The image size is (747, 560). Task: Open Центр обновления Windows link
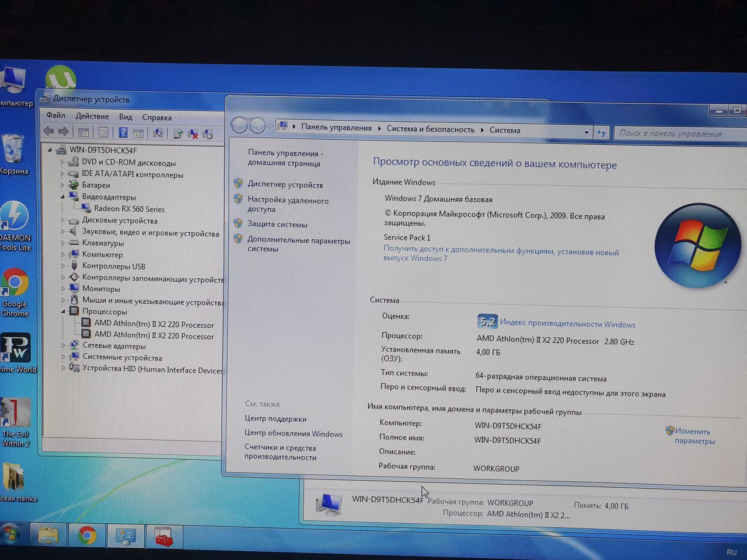coord(294,433)
